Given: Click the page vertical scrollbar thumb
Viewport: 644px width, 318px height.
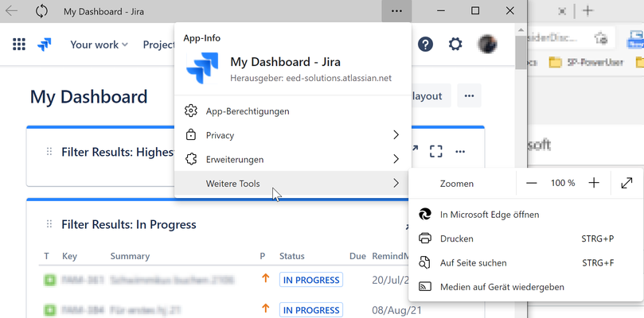Looking at the screenshot, I should (x=521, y=52).
